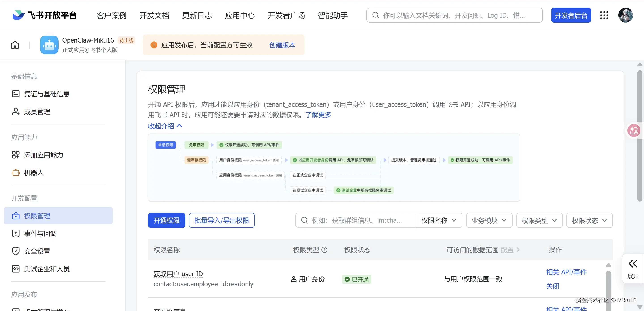
Task: Open 机器人 robot sidebar item
Action: click(34, 173)
